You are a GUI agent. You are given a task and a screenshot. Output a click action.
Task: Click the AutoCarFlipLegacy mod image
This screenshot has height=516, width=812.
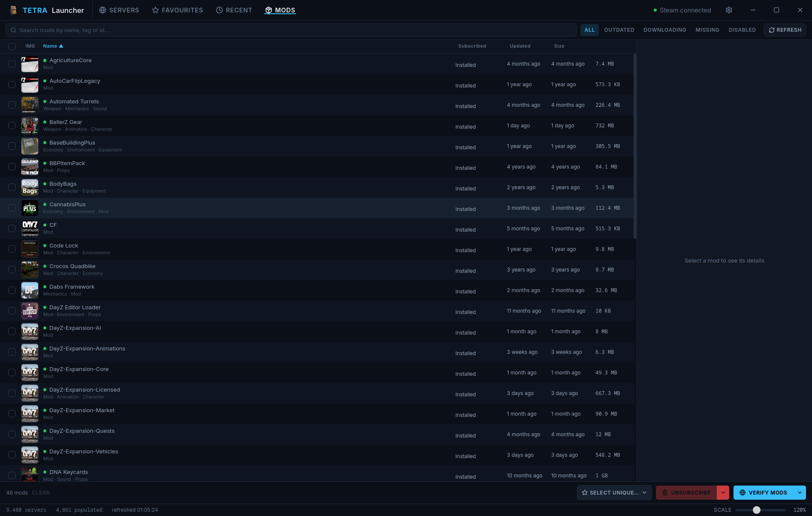pyautogui.click(x=30, y=84)
